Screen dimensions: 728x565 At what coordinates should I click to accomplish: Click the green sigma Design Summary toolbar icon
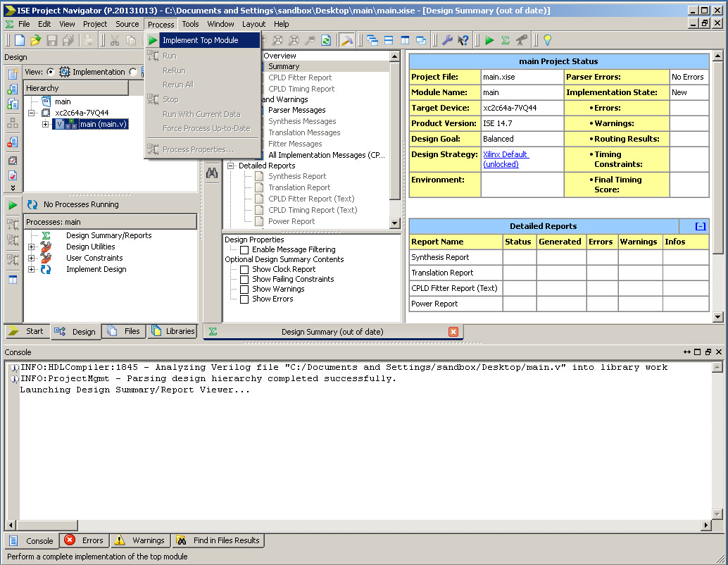[x=505, y=40]
